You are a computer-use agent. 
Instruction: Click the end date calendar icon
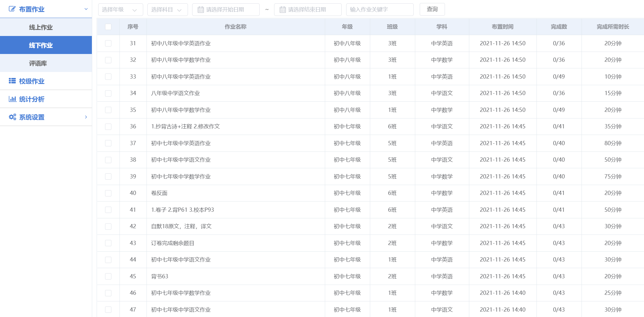click(283, 10)
